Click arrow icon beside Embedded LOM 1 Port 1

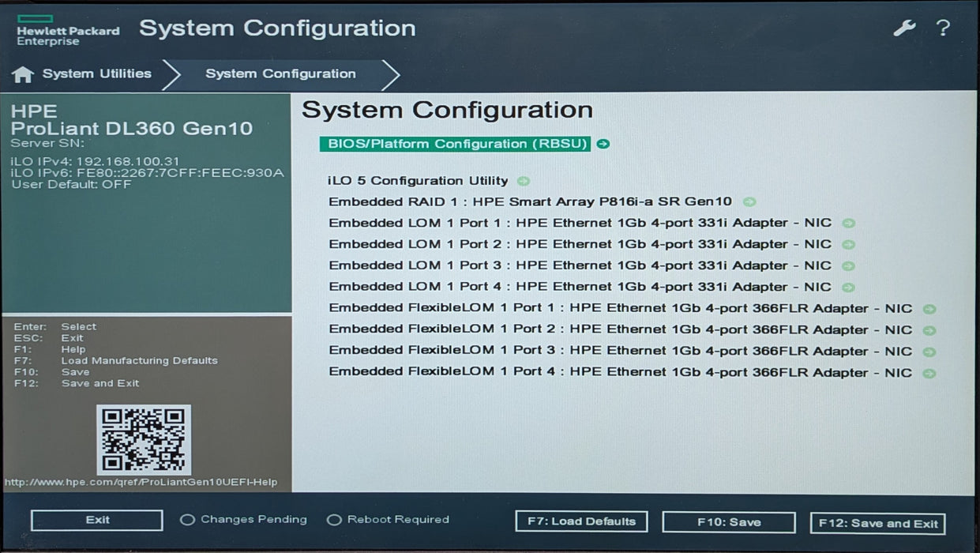coord(848,224)
